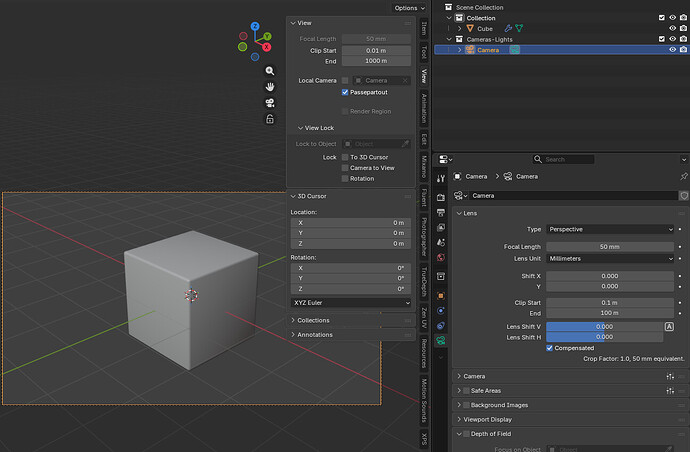Switch to the Mixamo sidebar tab
The image size is (690, 452).
click(424, 167)
